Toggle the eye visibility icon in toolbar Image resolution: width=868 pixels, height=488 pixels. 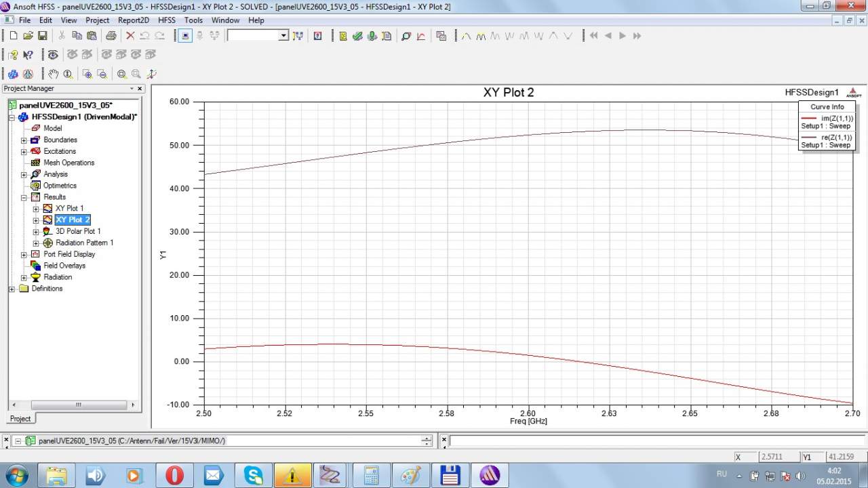(52, 55)
